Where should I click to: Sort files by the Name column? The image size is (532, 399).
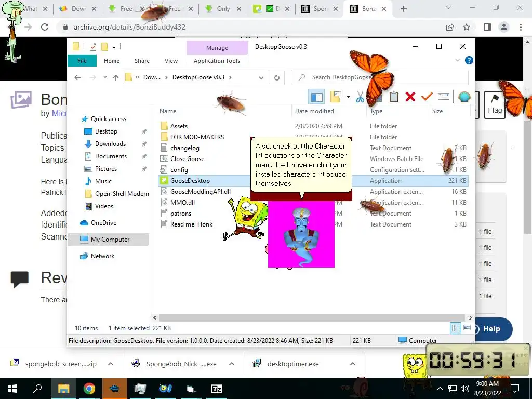(168, 111)
